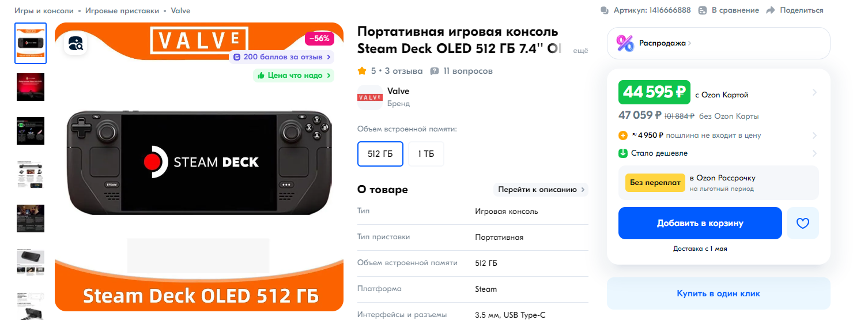This screenshot has height=324, width=868.
Task: Click the percent sale icon in Распродажа
Action: (x=625, y=43)
